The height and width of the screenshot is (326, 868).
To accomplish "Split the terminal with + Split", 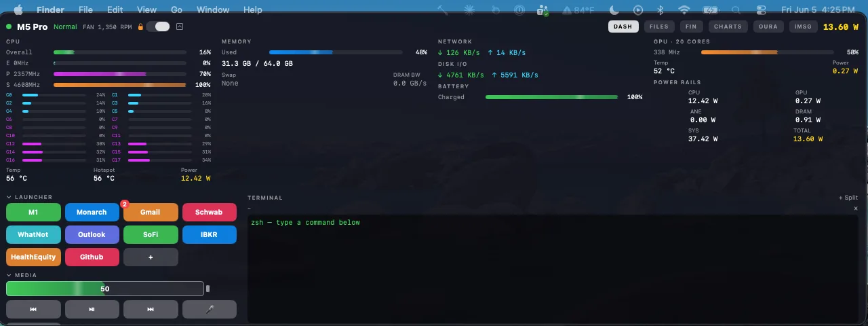I will click(x=848, y=198).
